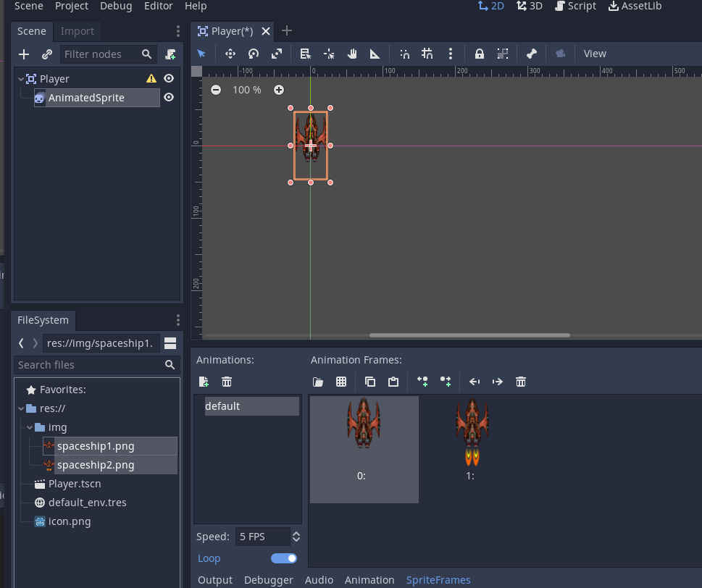Select the Pan mode hand tool

coord(352,54)
